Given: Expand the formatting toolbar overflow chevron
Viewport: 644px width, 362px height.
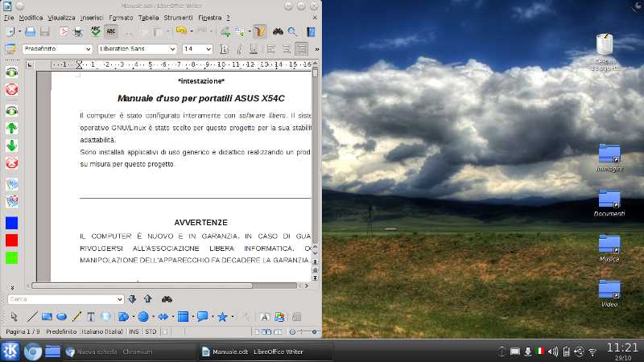Looking at the screenshot, I should (316, 49).
